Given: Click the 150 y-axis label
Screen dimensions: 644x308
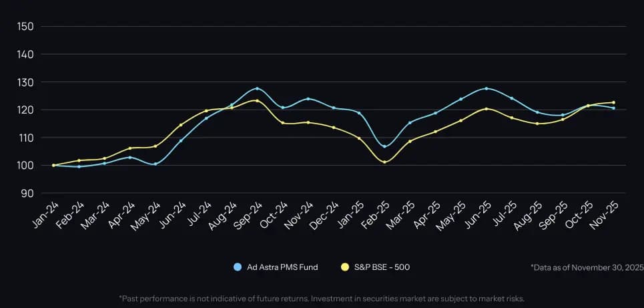Looking at the screenshot, I should click(27, 26).
